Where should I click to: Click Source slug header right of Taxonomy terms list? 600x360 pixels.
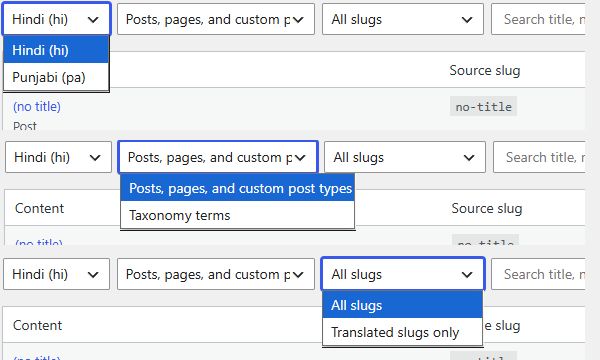(486, 209)
